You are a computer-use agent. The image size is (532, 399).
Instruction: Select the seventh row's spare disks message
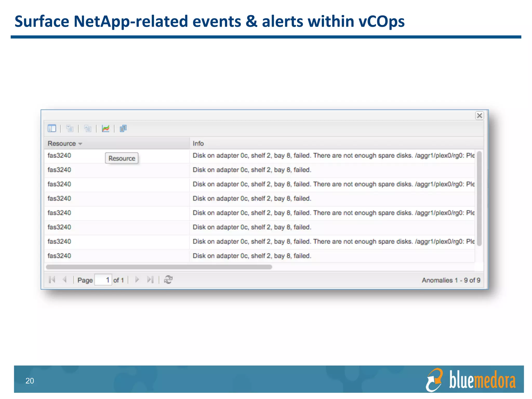[x=334, y=241]
